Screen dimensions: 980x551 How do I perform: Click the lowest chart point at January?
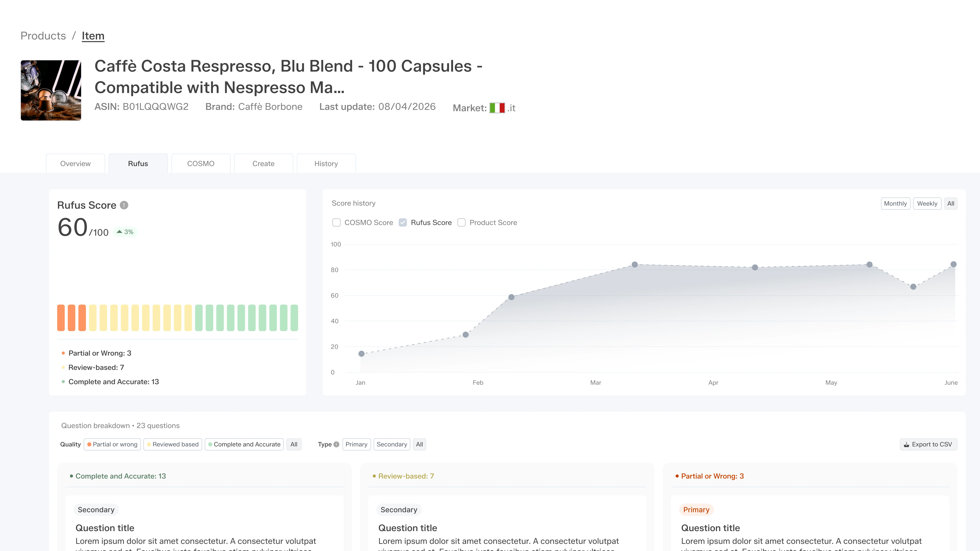pos(361,354)
